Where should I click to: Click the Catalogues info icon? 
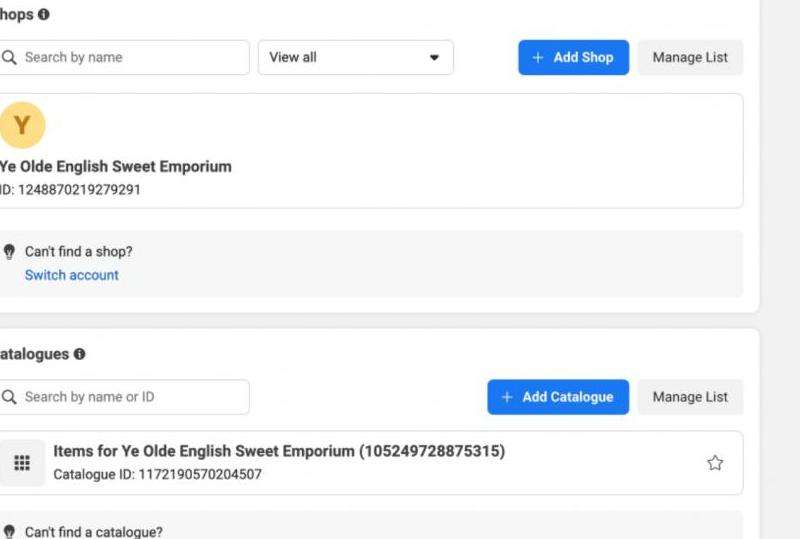[79, 355]
